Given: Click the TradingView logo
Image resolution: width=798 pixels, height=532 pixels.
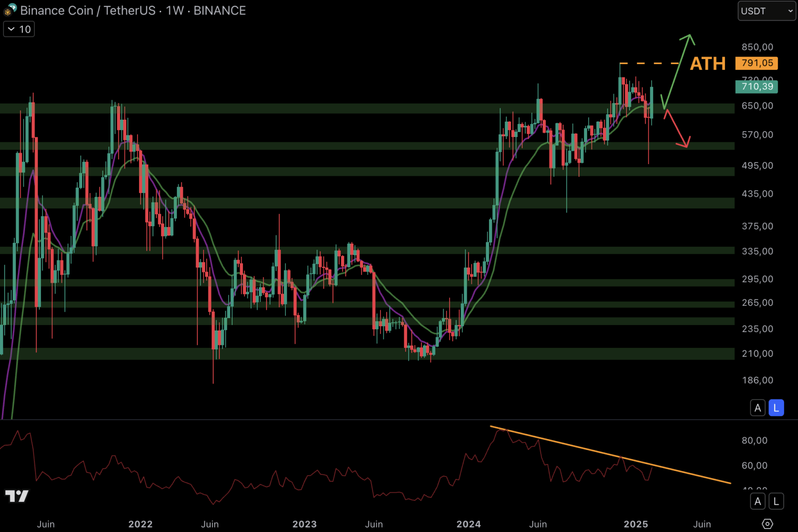Looking at the screenshot, I should (17, 496).
